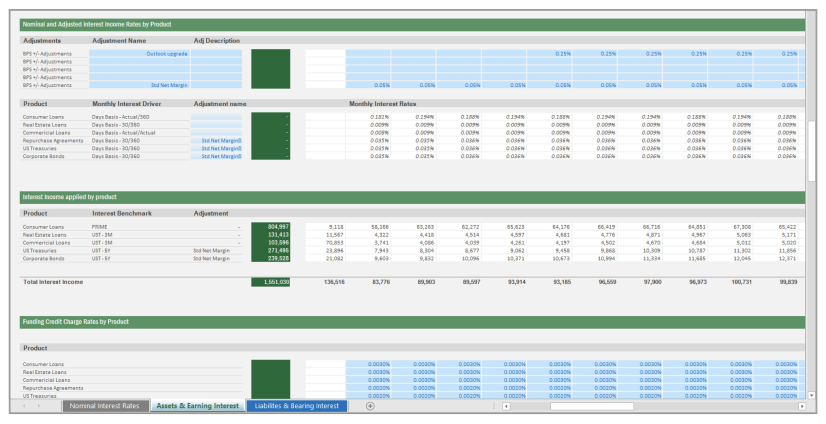Select the Consumer Loans total 804,997
The height and width of the screenshot is (424, 826).
coord(271,227)
